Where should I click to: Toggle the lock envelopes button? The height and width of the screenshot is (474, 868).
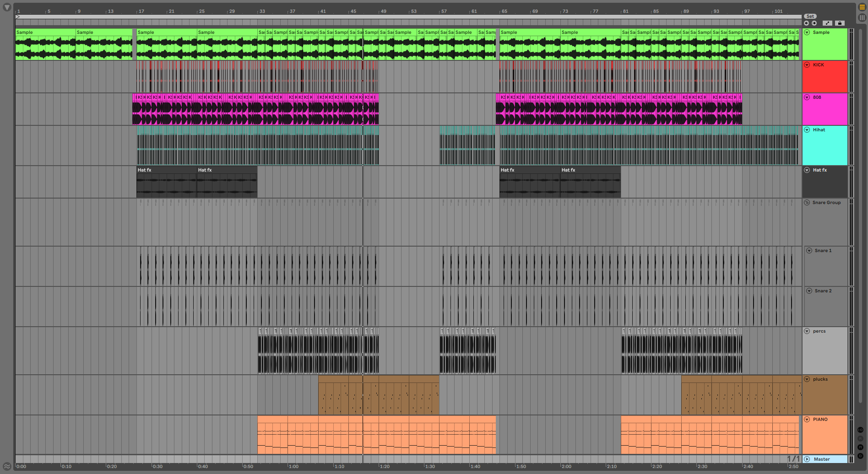[839, 23]
